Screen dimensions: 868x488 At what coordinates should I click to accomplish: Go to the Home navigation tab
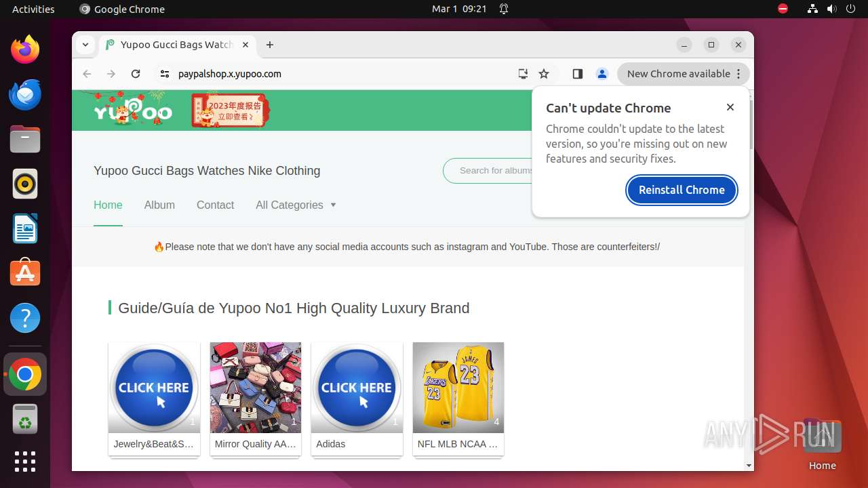click(x=108, y=205)
